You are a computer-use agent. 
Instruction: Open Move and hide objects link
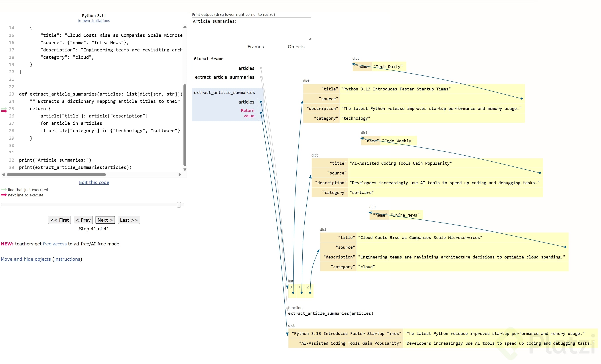(26, 259)
